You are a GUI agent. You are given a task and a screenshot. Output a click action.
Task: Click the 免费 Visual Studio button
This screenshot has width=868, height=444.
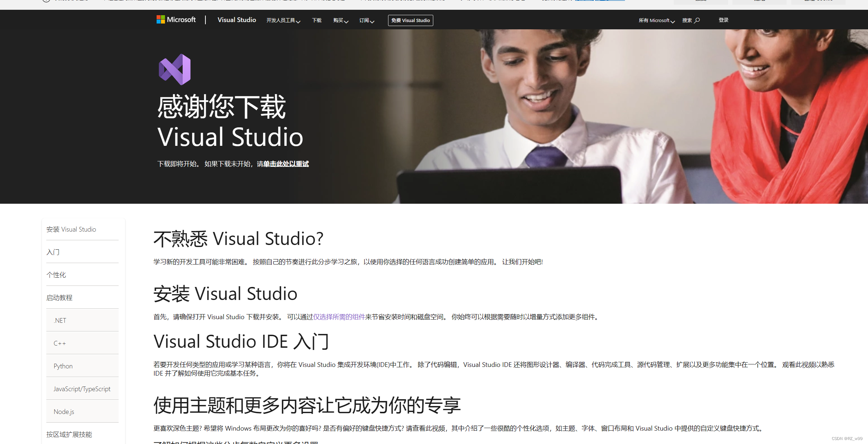coord(410,20)
